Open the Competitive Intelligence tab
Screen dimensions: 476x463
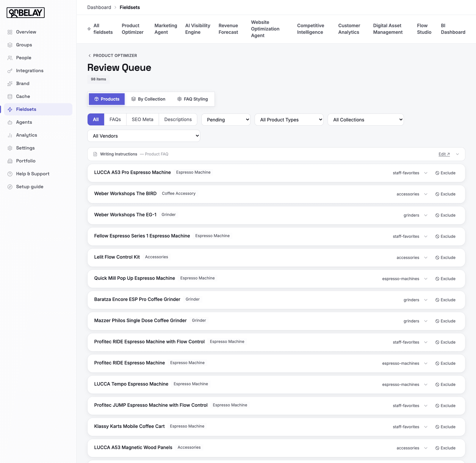point(311,29)
